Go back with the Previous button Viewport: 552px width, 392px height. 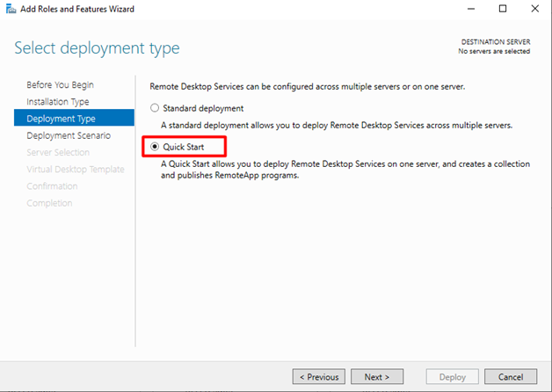[x=319, y=377]
